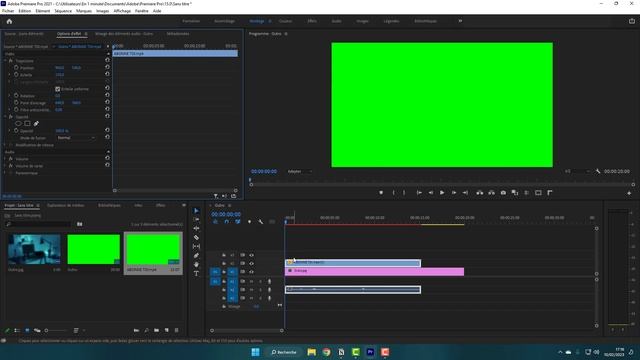
Task: Hide the blue clip's track eye
Action: pyautogui.click(x=251, y=263)
